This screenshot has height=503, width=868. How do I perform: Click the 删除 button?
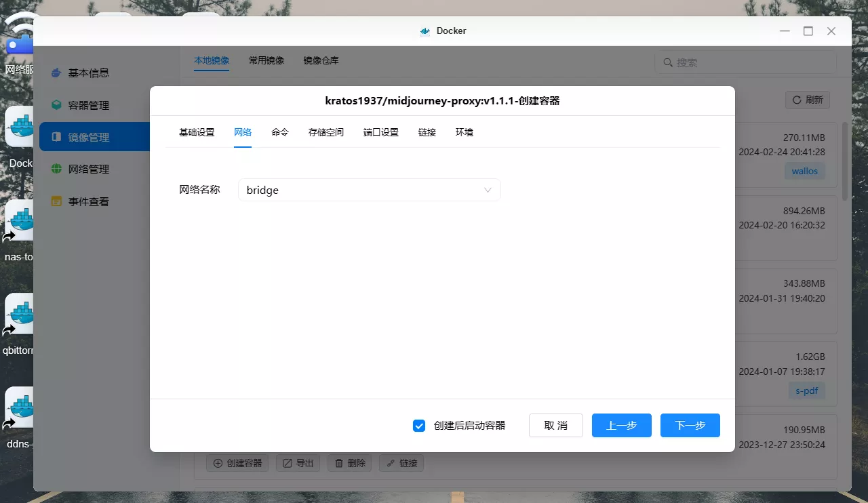[x=350, y=463]
